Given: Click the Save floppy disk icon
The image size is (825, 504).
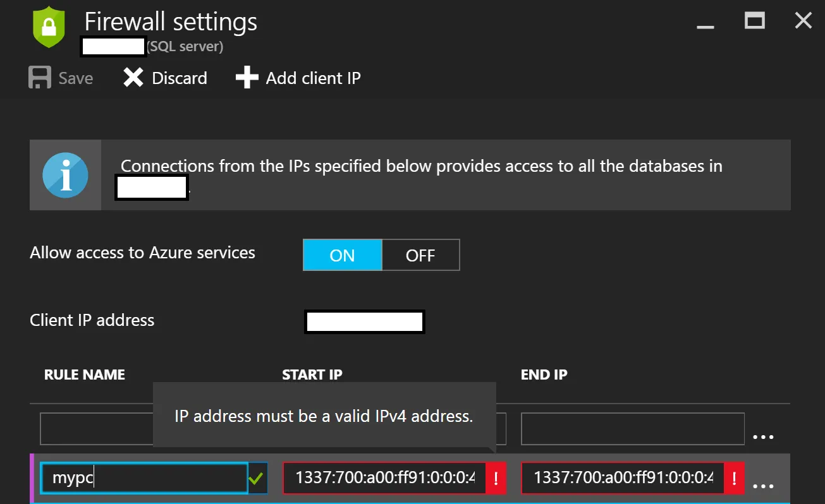Looking at the screenshot, I should (39, 78).
